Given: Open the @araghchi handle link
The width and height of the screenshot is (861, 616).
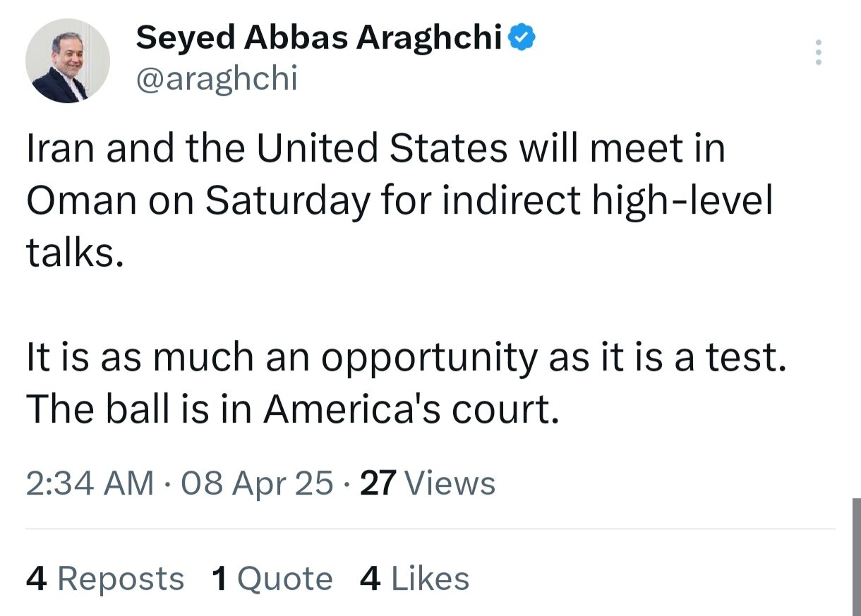Looking at the screenshot, I should [217, 80].
